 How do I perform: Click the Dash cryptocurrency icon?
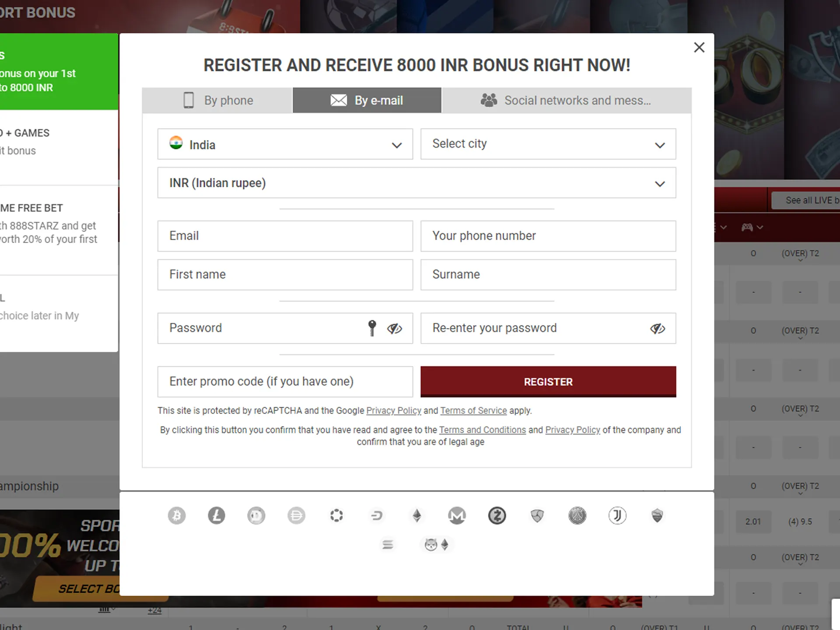click(377, 515)
